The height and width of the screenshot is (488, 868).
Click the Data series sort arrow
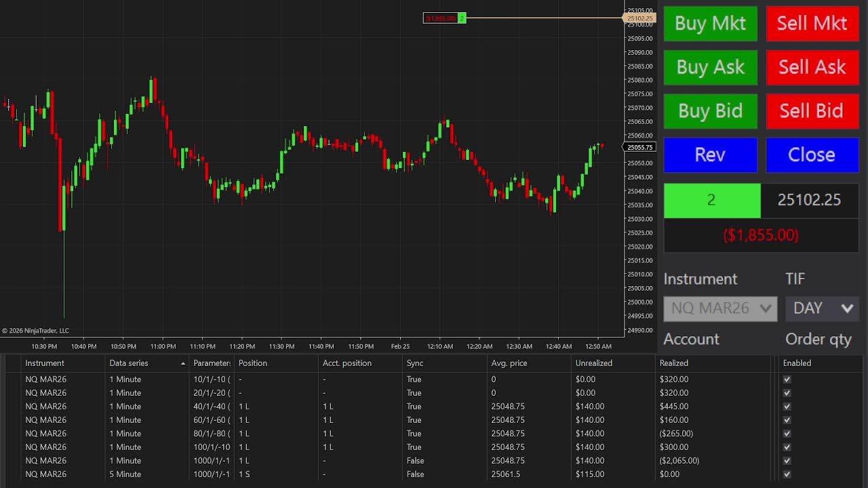tap(182, 364)
